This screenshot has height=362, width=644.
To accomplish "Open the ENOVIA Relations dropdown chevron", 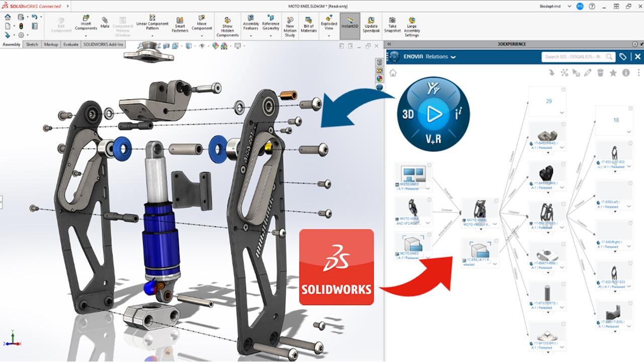I will click(x=453, y=57).
